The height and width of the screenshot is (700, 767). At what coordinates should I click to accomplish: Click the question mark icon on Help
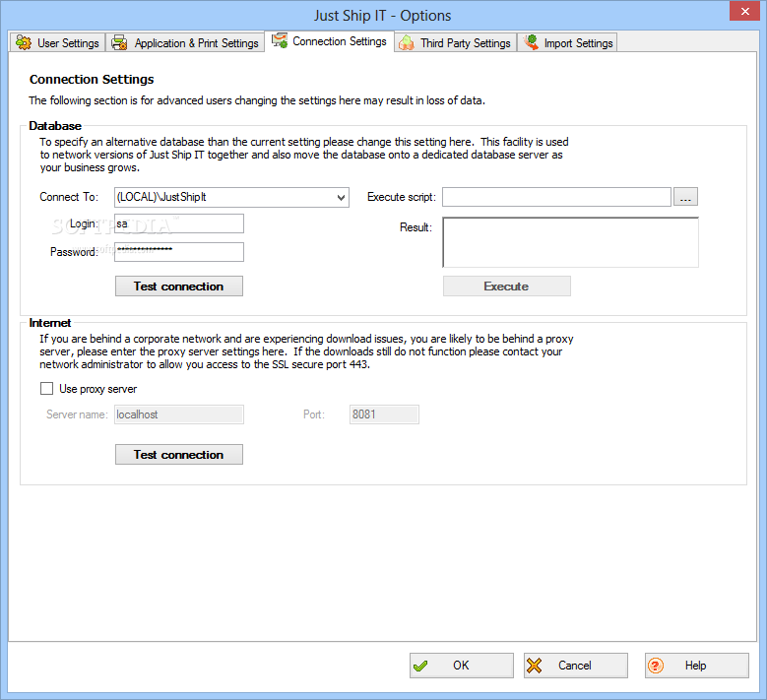coord(656,666)
